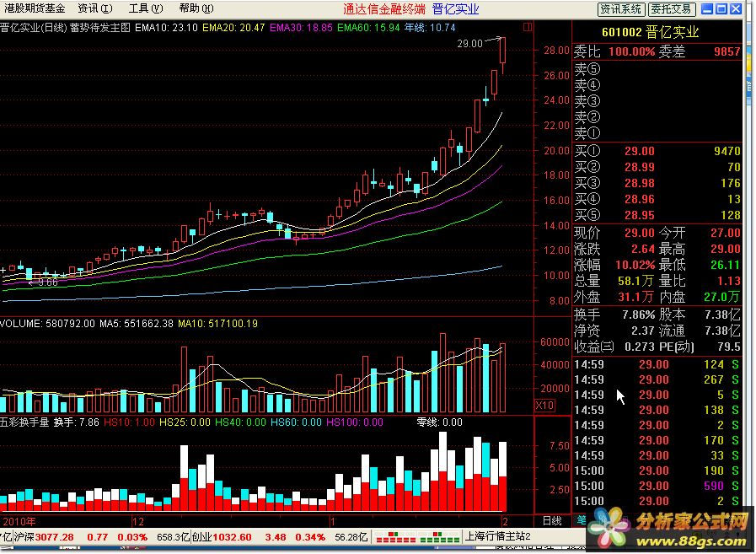This screenshot has height=554, width=756.
Task: Maximize the 通达信 window
Action: point(721,8)
